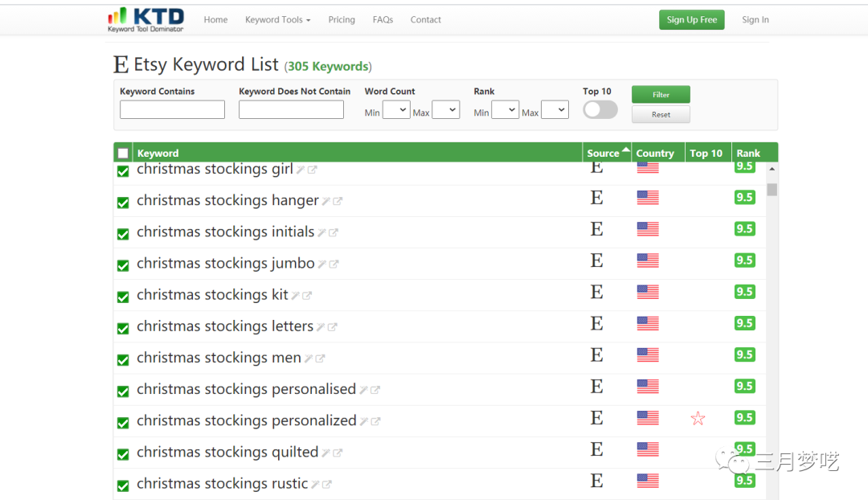This screenshot has height=500, width=868.
Task: Open external link icon for 'christmas stockings quilted'
Action: point(338,453)
